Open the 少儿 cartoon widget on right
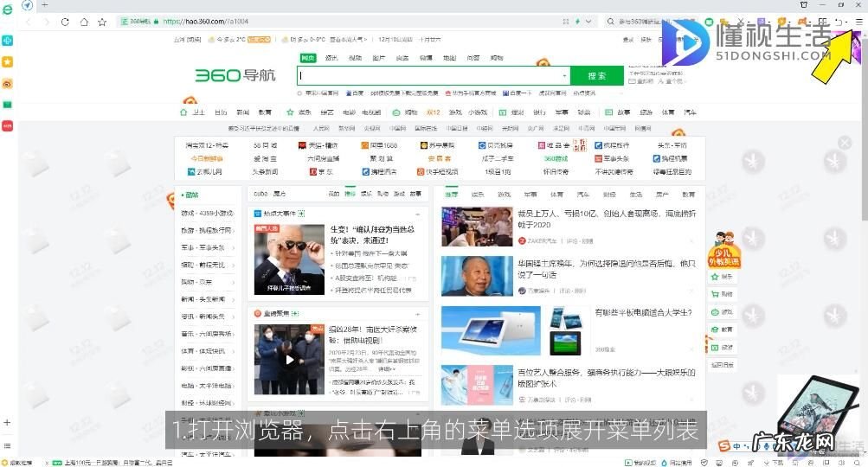Screen dimensions: 868x467 [x=723, y=250]
